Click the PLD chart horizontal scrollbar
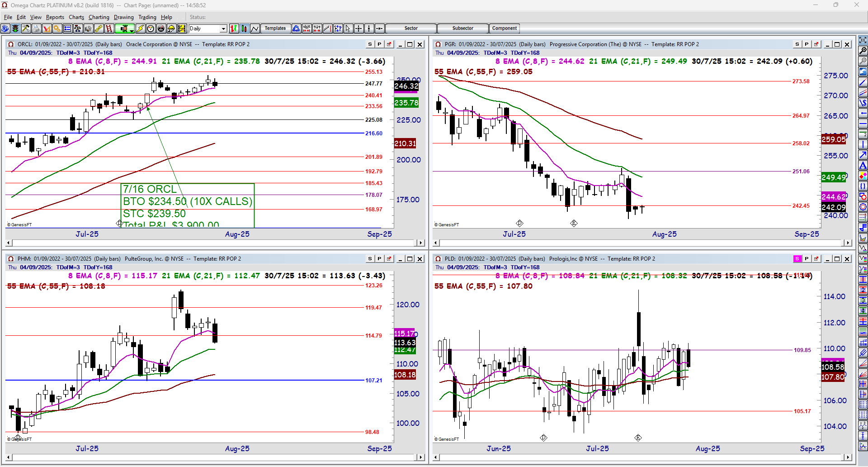 pos(642,457)
